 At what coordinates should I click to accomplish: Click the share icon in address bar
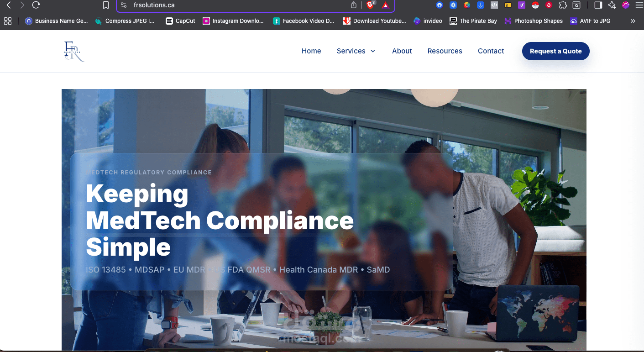coord(354,5)
